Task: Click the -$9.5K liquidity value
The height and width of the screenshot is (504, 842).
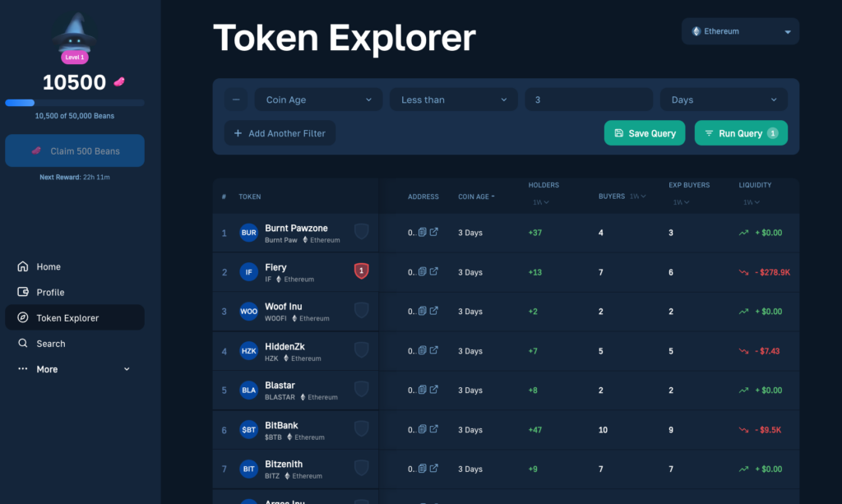Action: click(768, 430)
